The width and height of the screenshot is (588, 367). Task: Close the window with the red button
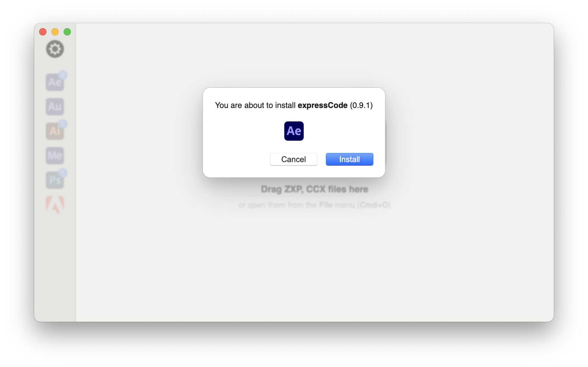point(43,32)
